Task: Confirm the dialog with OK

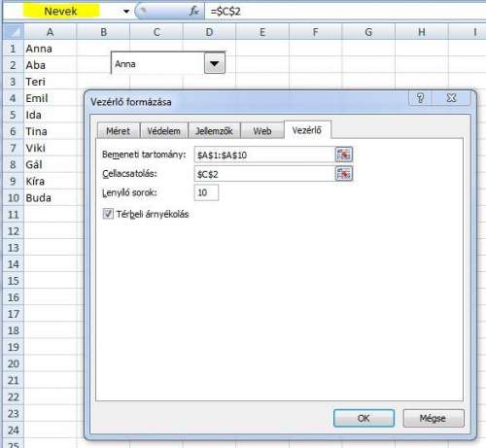Action: click(x=364, y=418)
